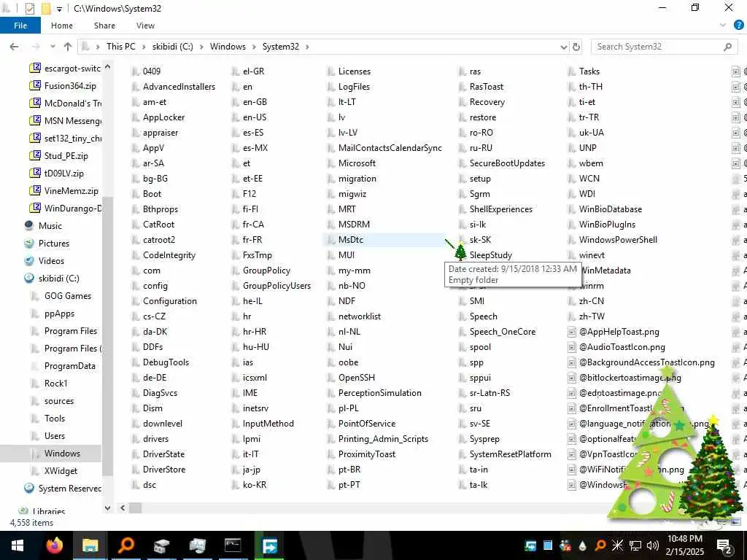Open the notification center icon

(724, 546)
